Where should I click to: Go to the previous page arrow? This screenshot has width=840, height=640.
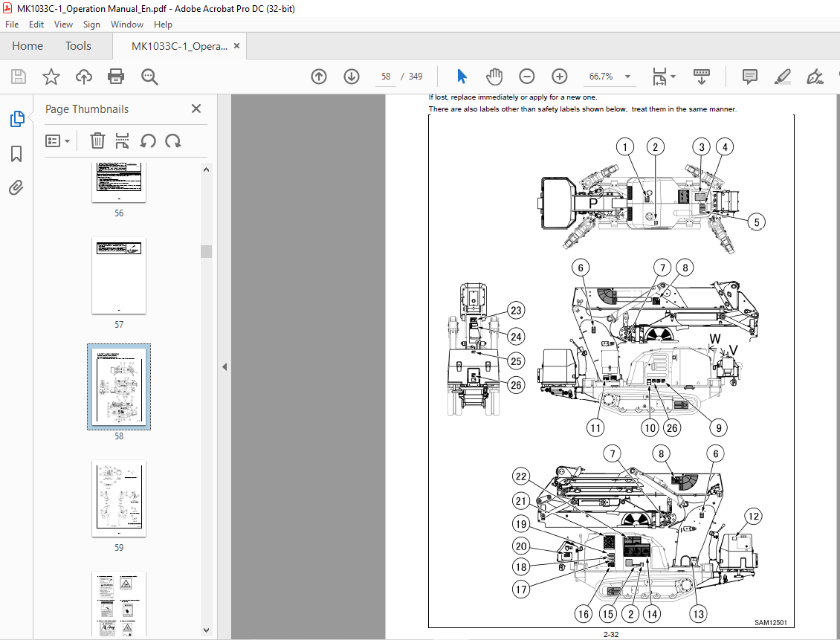pyautogui.click(x=319, y=77)
